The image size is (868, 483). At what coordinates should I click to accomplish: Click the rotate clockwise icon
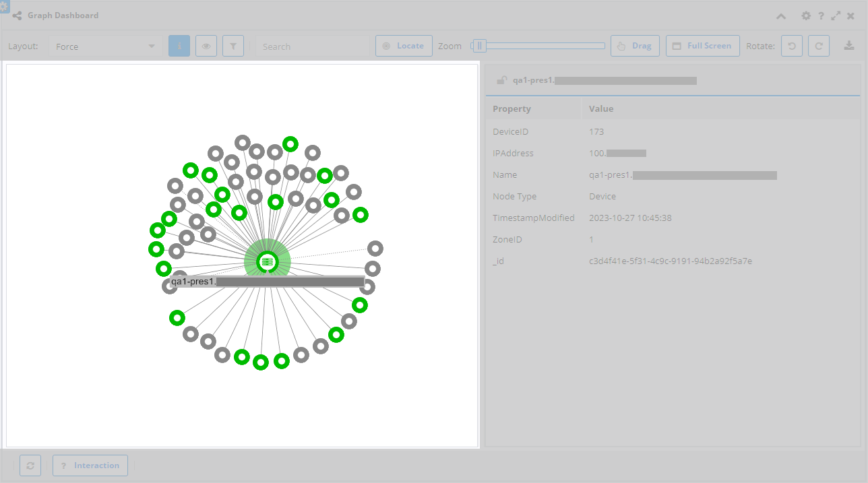click(819, 45)
